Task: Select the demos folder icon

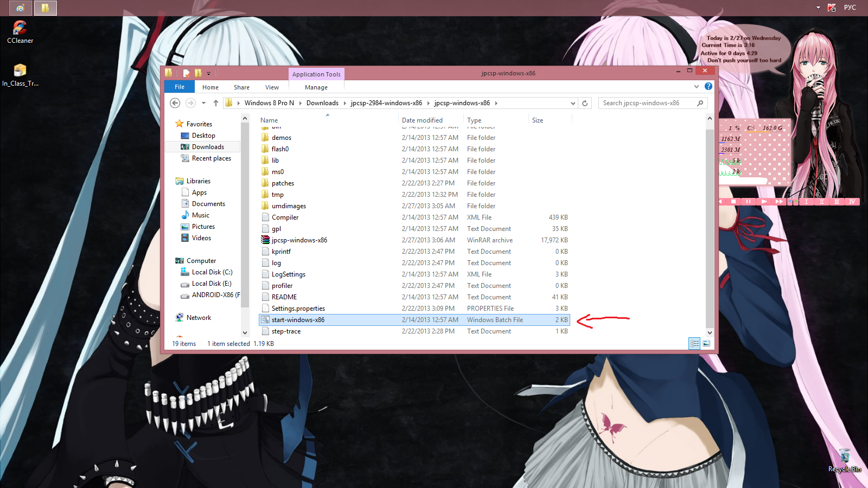Action: [265, 138]
